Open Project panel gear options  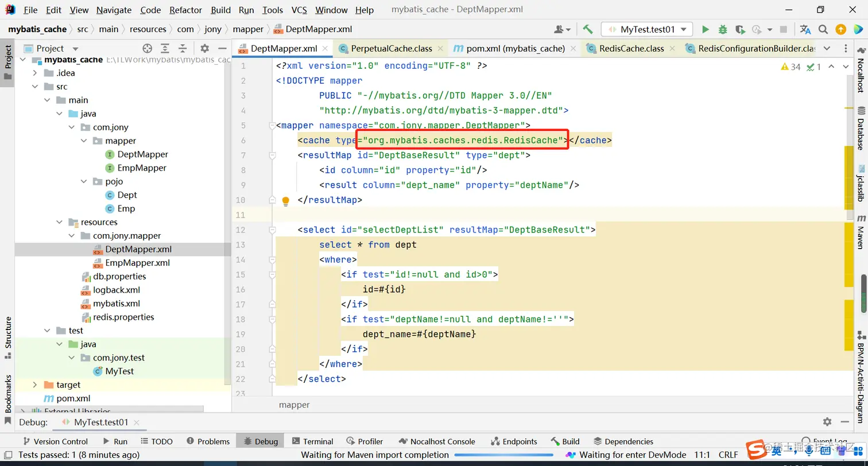pyautogui.click(x=204, y=48)
